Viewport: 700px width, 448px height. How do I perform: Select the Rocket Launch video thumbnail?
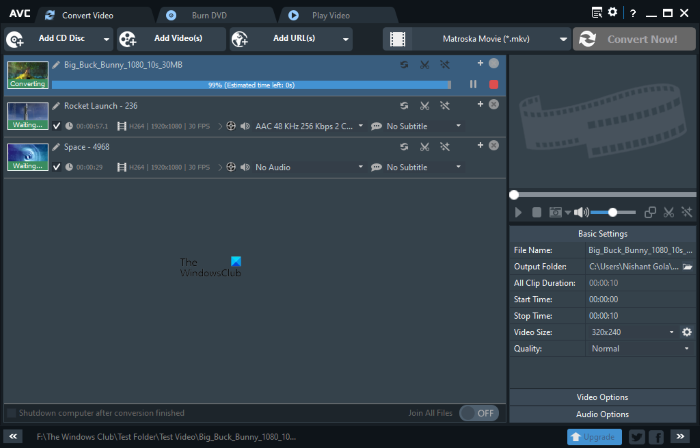[28, 116]
